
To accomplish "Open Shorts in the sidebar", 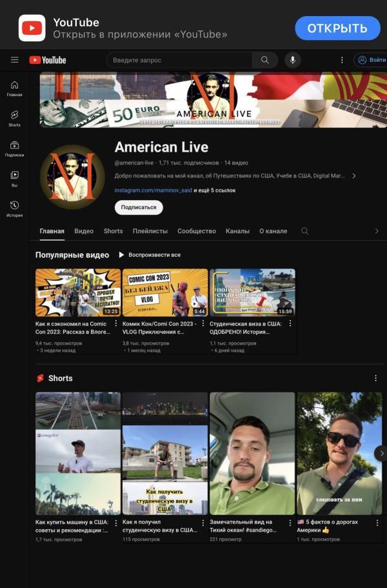I will point(14,119).
